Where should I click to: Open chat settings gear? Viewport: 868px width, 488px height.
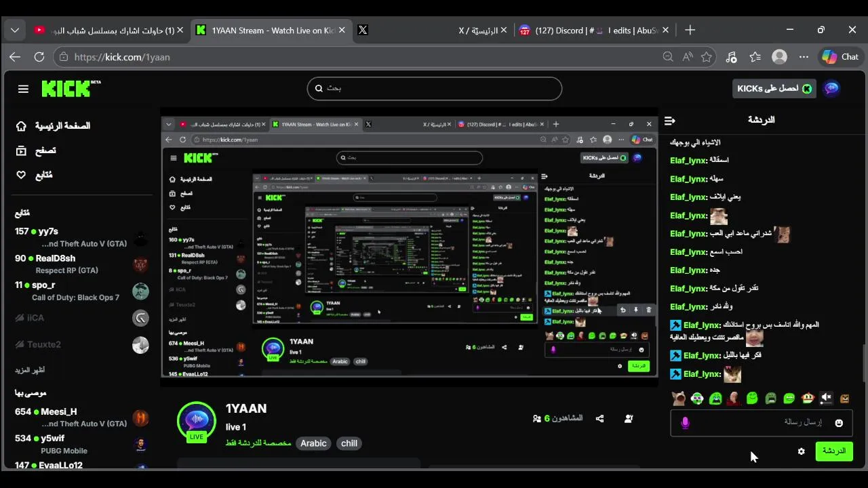801,451
